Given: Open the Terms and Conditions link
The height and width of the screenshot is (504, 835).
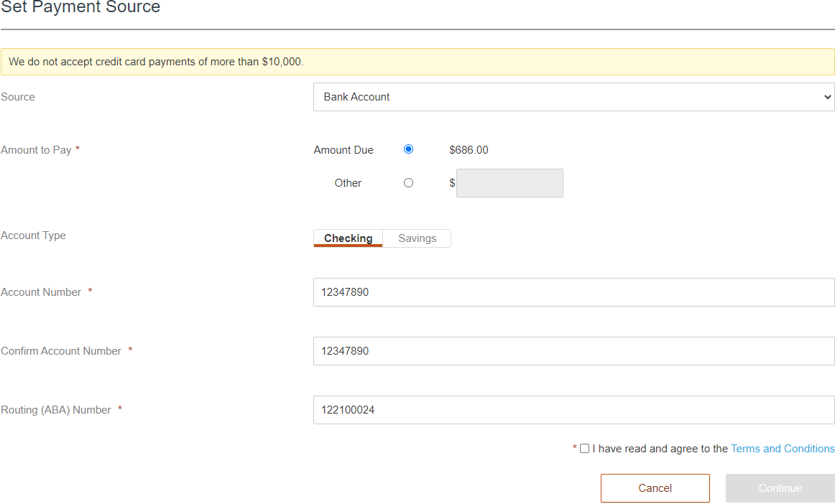Looking at the screenshot, I should click(x=783, y=448).
